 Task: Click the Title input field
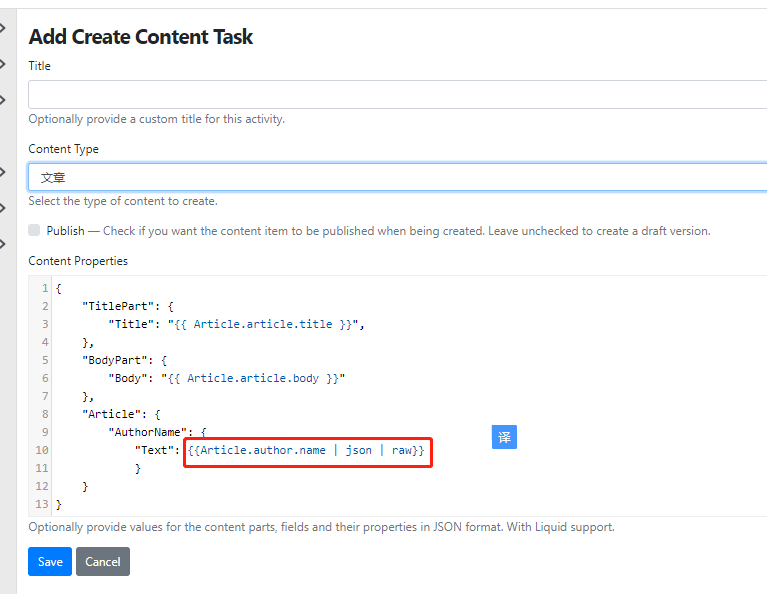(x=397, y=94)
